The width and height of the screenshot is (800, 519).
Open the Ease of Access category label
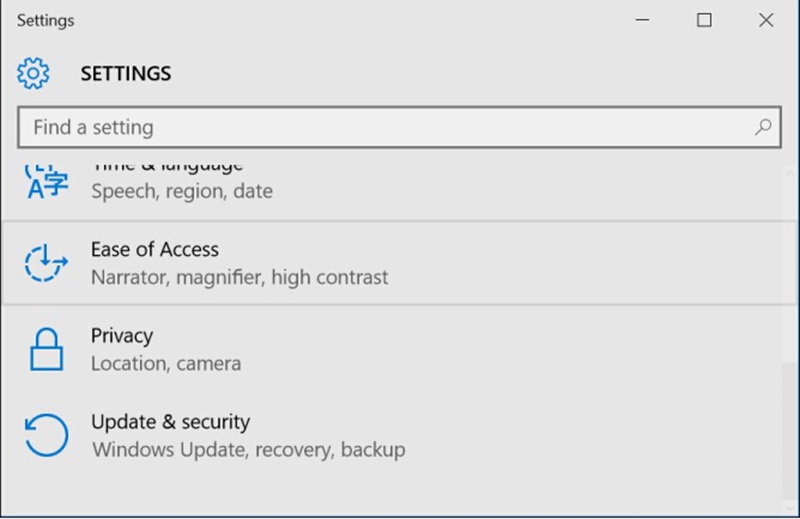point(154,249)
